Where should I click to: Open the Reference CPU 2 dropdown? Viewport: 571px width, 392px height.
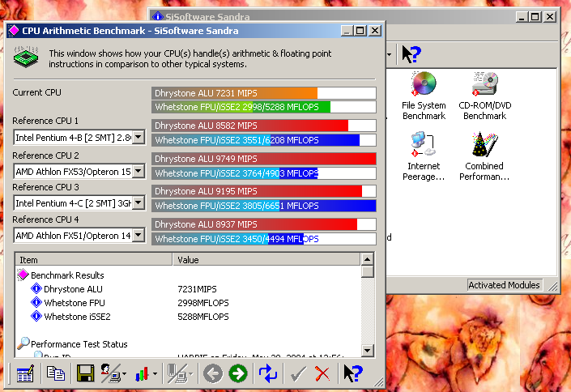tap(138, 171)
